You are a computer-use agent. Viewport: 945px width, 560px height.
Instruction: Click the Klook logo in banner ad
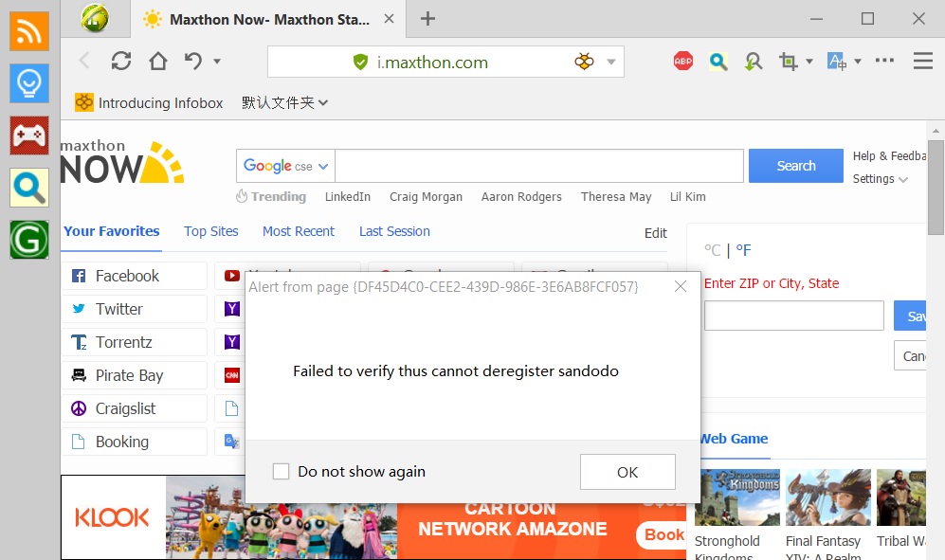tap(112, 517)
